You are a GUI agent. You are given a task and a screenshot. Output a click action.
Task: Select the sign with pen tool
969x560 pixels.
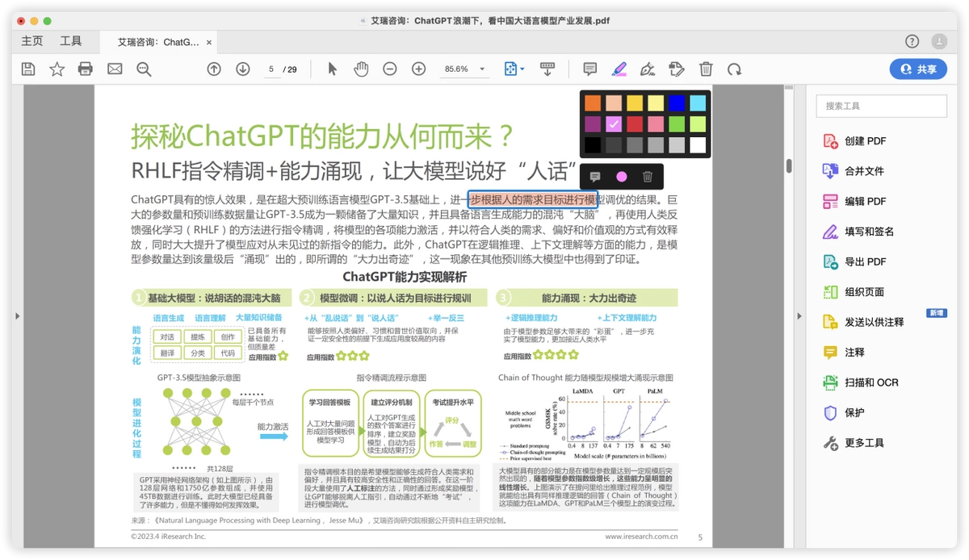[648, 69]
